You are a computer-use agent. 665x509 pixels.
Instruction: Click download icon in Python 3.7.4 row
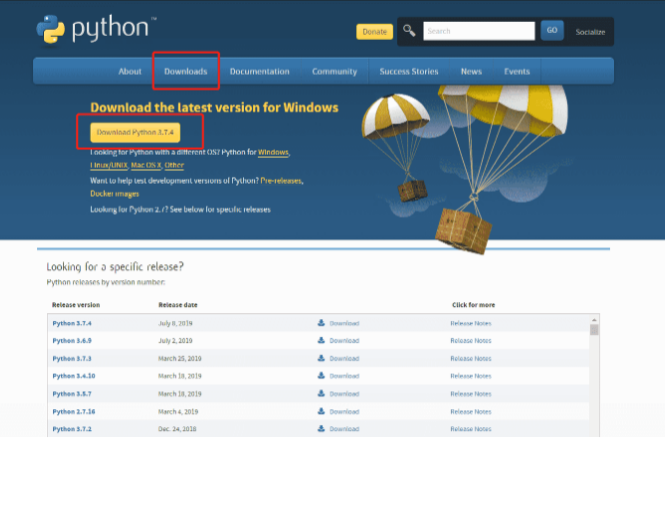(x=321, y=323)
